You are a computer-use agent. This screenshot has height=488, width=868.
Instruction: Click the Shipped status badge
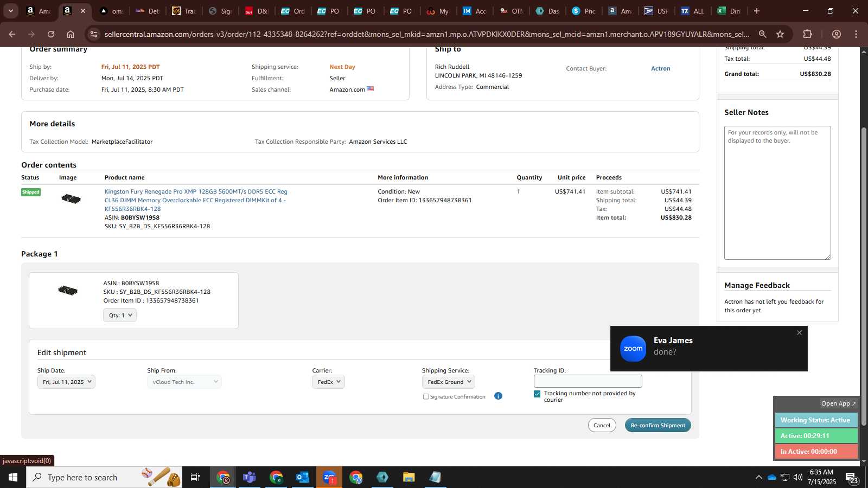31,192
